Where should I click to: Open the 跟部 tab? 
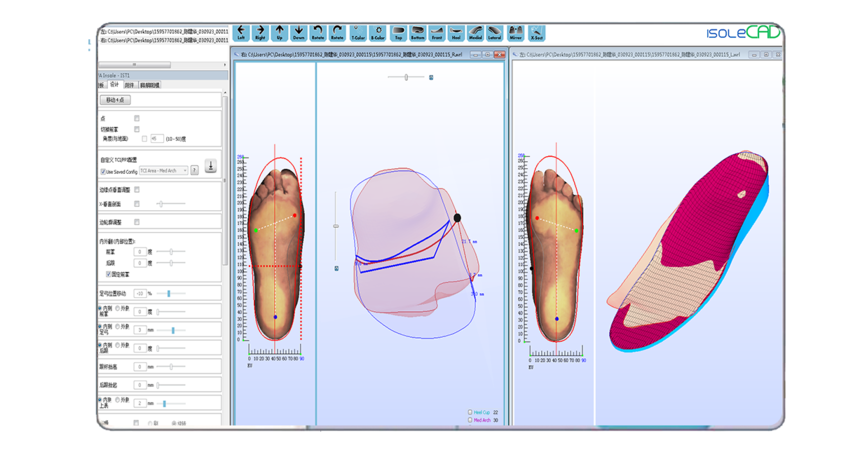click(x=129, y=85)
